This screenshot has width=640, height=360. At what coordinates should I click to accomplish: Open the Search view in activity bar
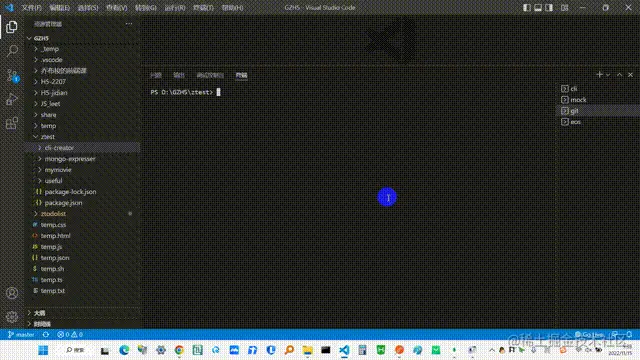click(x=12, y=51)
